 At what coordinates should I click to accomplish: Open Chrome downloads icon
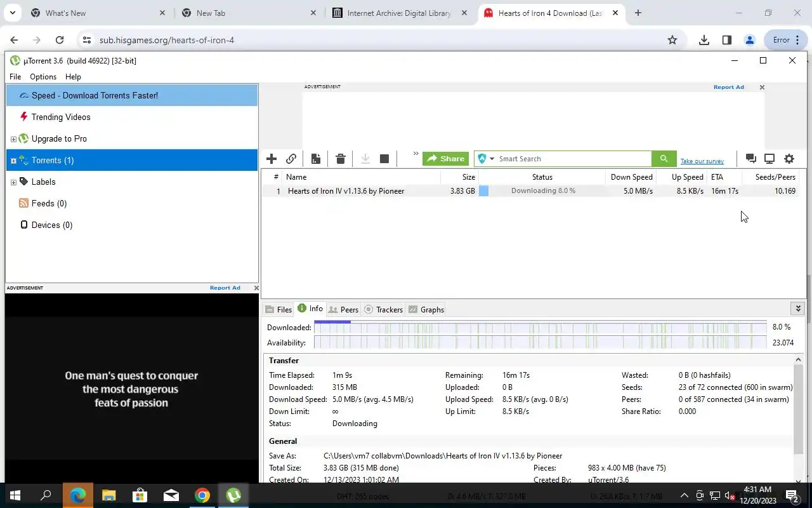(x=704, y=40)
